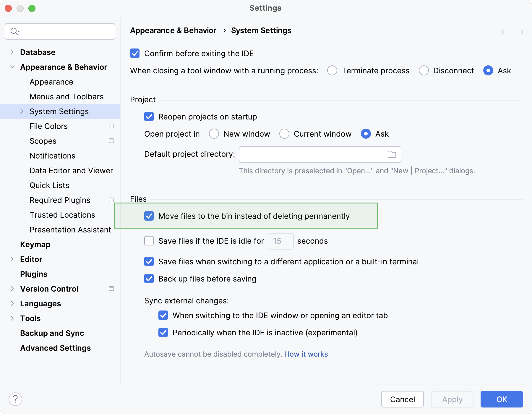Select the New window radio button
Viewport: 532px width, 414px height.
tap(214, 134)
